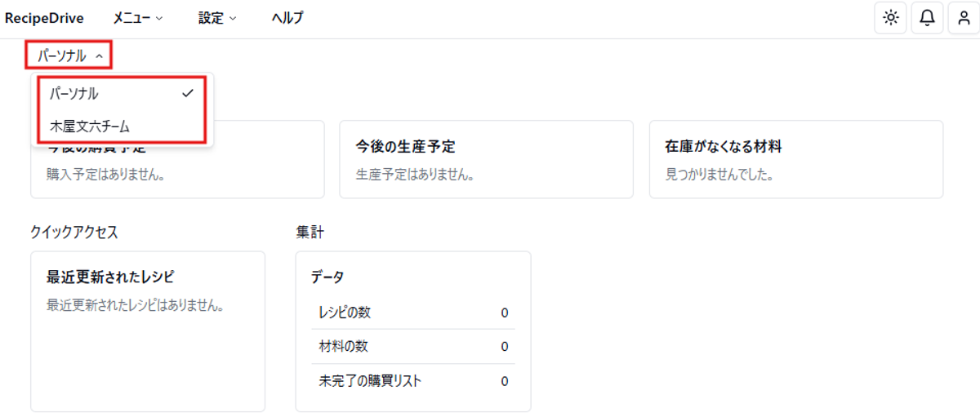Select パーソナル in the workspace list
Screen dimensions: 980x417
(122, 93)
